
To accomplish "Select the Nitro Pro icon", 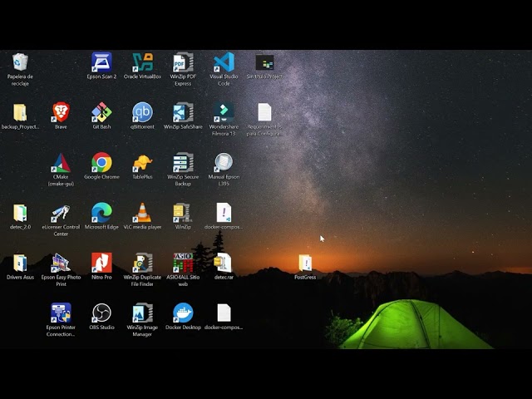I will click(x=101, y=263).
